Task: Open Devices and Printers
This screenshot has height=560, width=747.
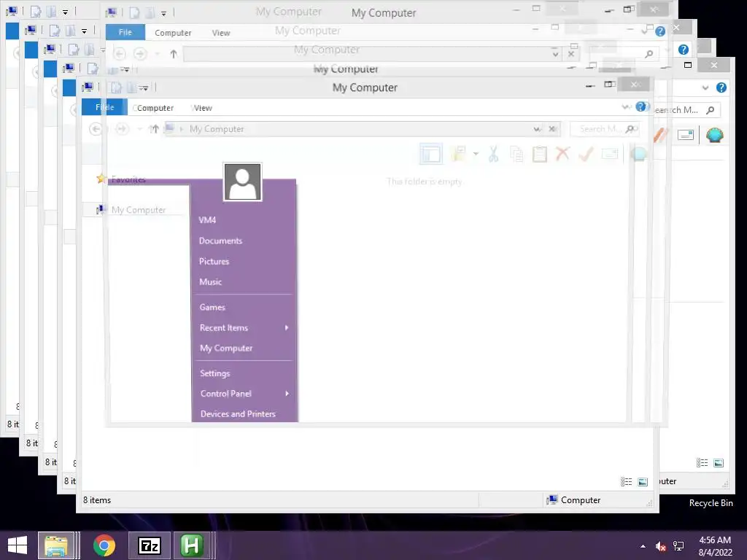Action: click(x=239, y=414)
